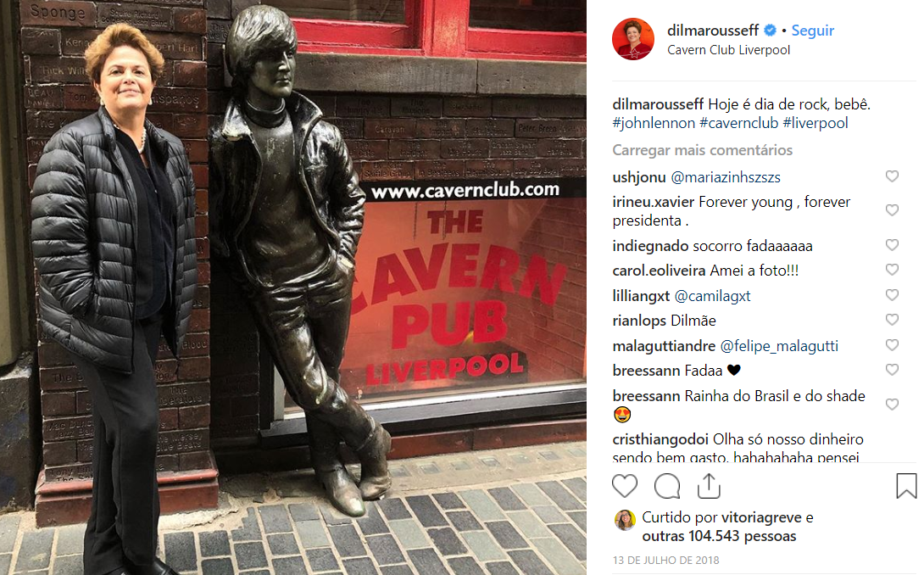Follow the account with Seguir
This screenshot has width=924, height=575.
(x=813, y=31)
